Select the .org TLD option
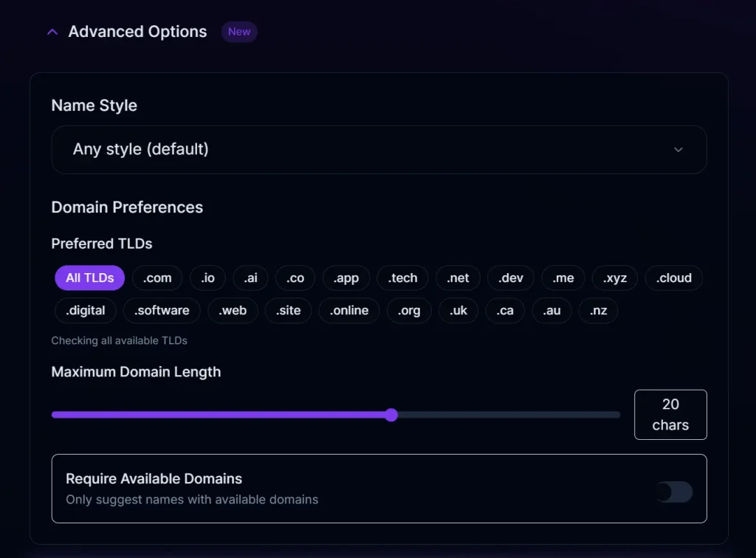This screenshot has height=558, width=756. [x=409, y=311]
